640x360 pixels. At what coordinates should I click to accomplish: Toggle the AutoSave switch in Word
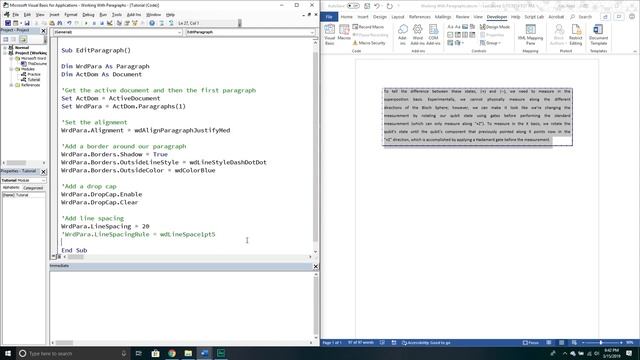click(x=353, y=6)
